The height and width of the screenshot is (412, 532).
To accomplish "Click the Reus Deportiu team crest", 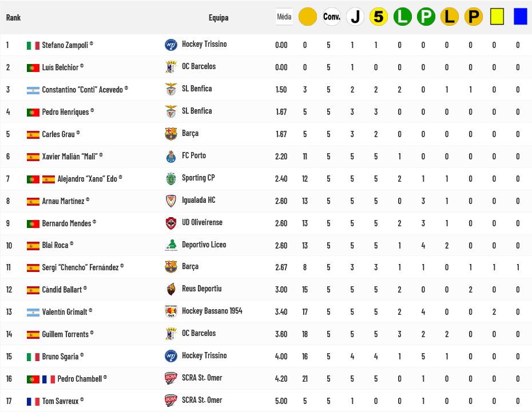I will pos(170,289).
